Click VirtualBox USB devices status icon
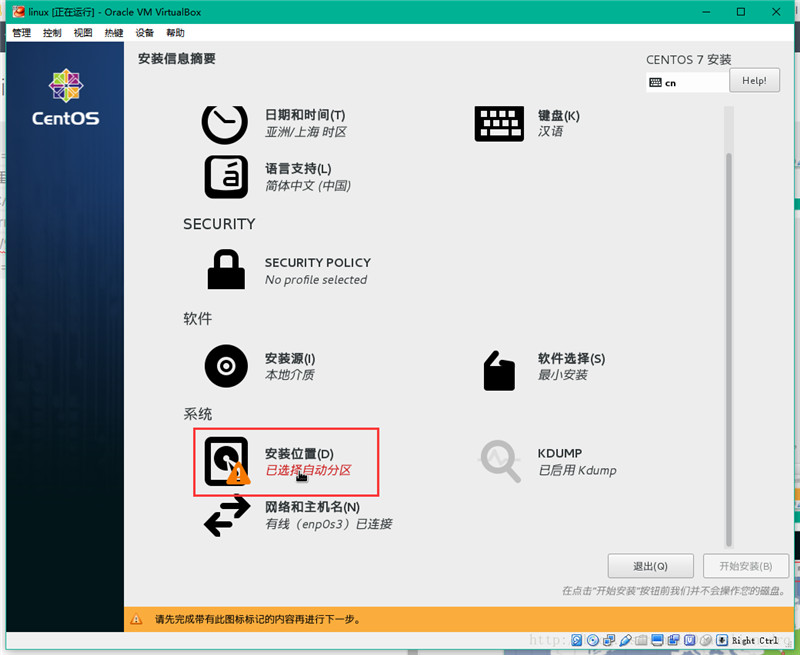 pyautogui.click(x=626, y=640)
